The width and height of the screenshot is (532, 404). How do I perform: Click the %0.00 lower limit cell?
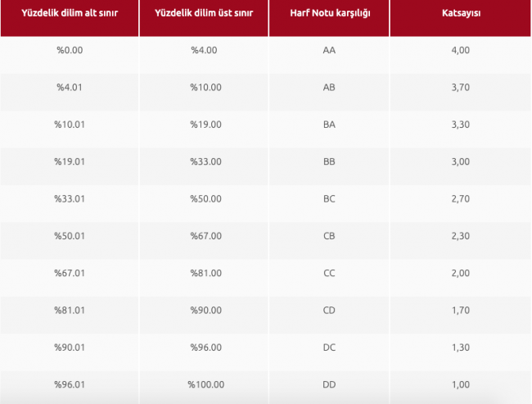pyautogui.click(x=70, y=55)
